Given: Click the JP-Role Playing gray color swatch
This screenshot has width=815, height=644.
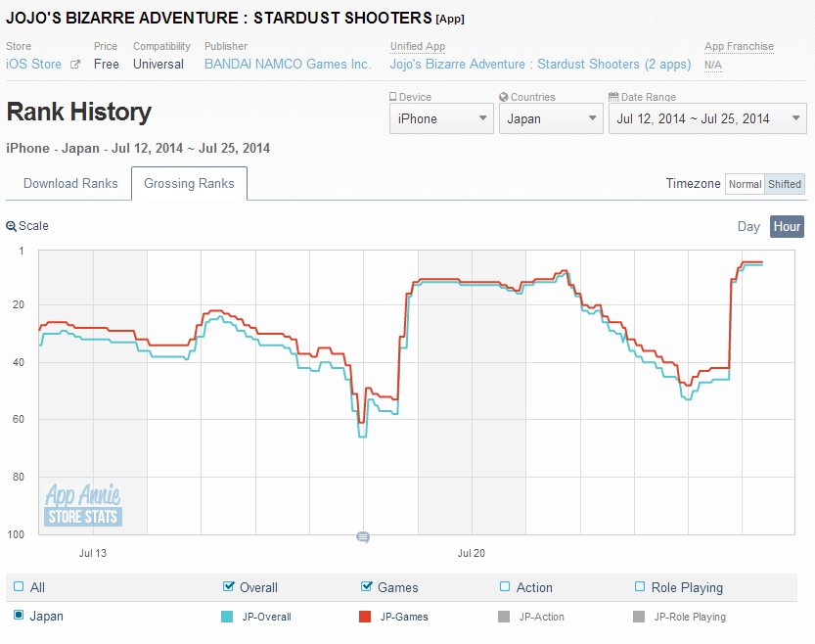Looking at the screenshot, I should tap(639, 617).
